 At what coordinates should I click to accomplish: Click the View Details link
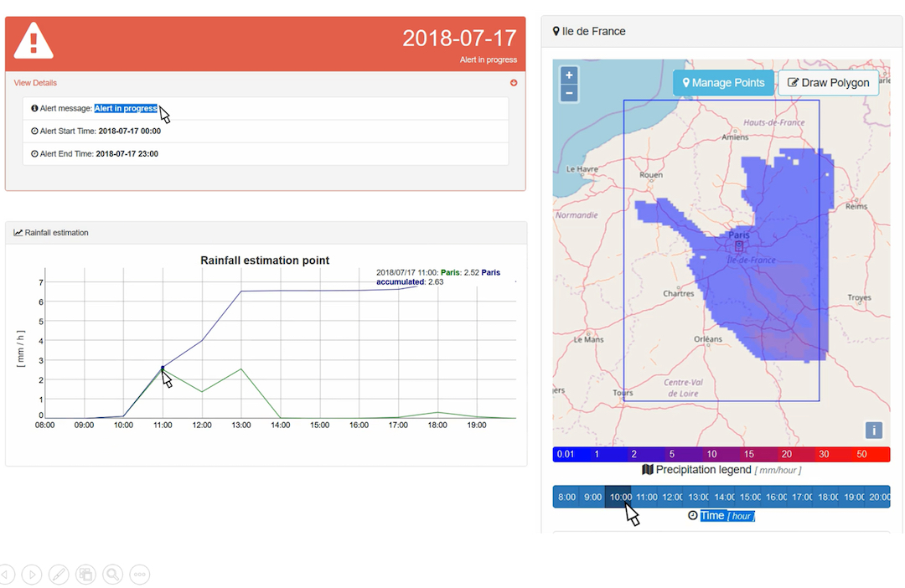(35, 83)
